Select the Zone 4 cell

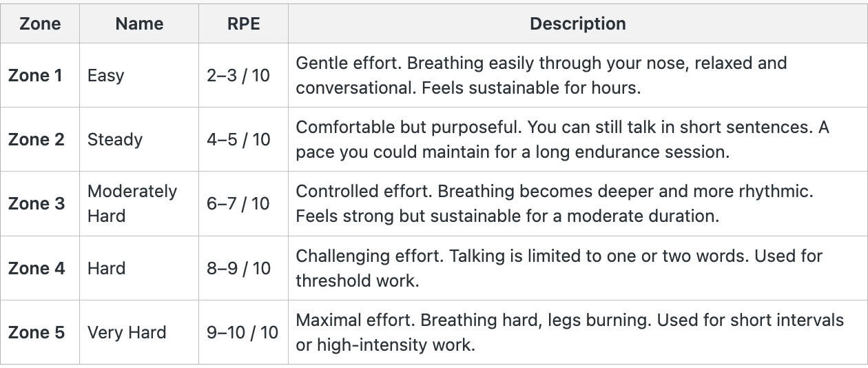(x=36, y=268)
